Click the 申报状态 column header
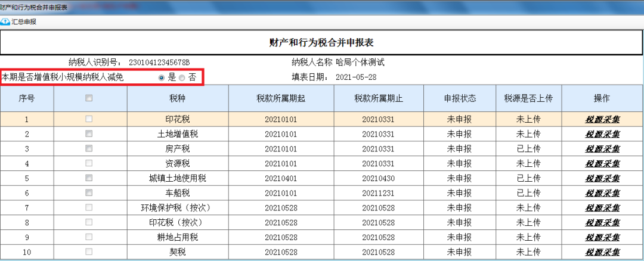Image resolution: width=644 pixels, height=261 pixels. coord(459,98)
